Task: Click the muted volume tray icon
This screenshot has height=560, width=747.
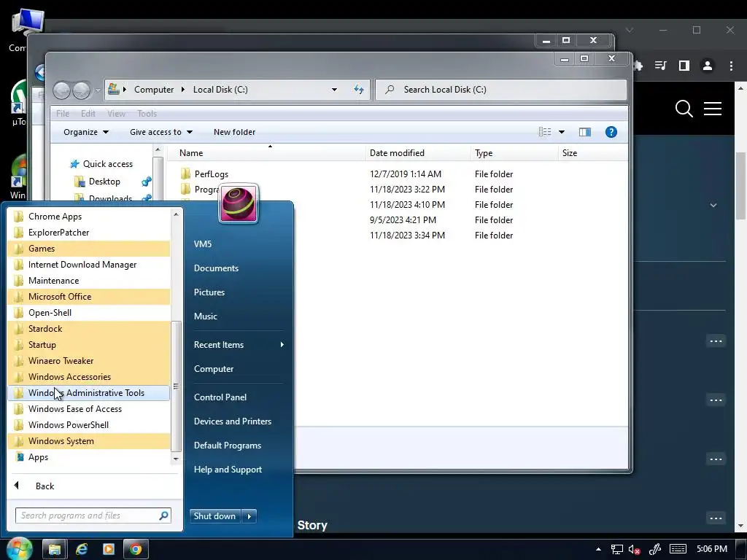Action: (x=634, y=549)
